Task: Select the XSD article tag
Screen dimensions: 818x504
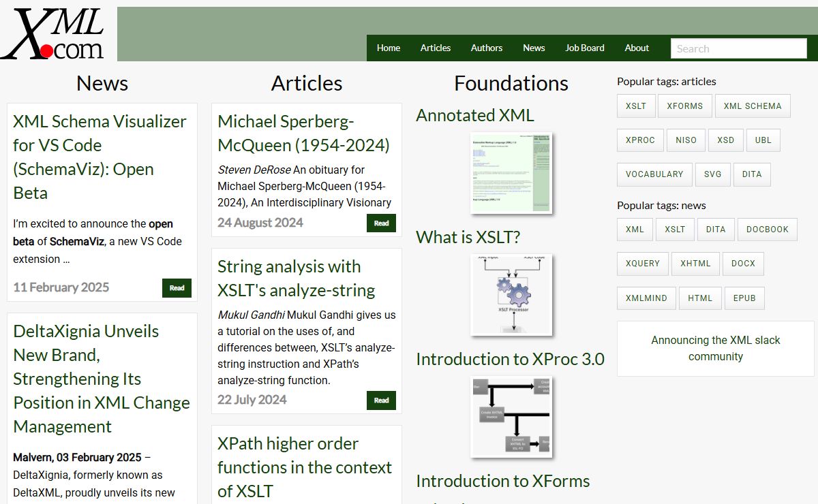Action: pos(726,140)
